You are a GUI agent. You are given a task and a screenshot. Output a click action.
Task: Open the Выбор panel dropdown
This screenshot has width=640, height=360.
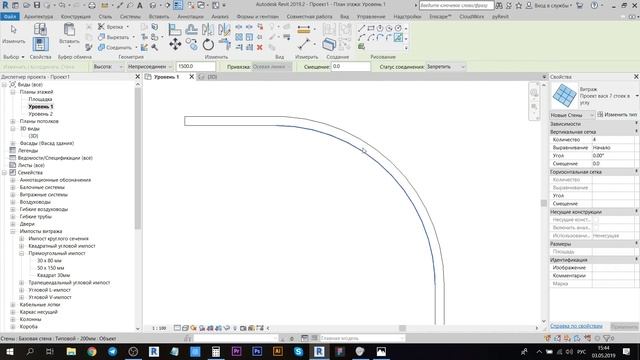pyautogui.click(x=13, y=57)
